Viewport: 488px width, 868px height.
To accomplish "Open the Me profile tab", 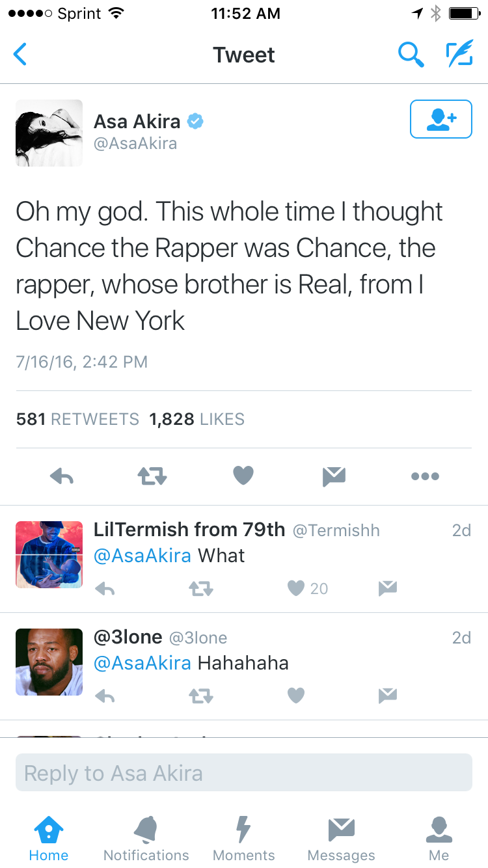I will 439,839.
